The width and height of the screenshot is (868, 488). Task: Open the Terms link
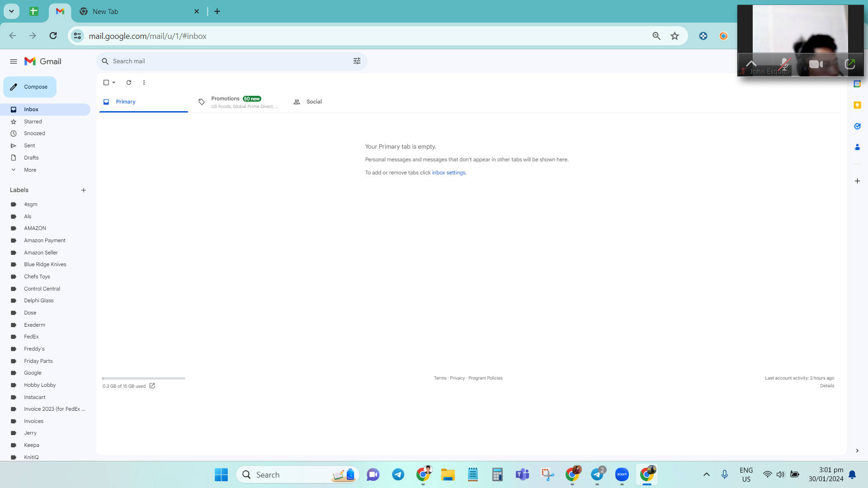[x=440, y=378]
